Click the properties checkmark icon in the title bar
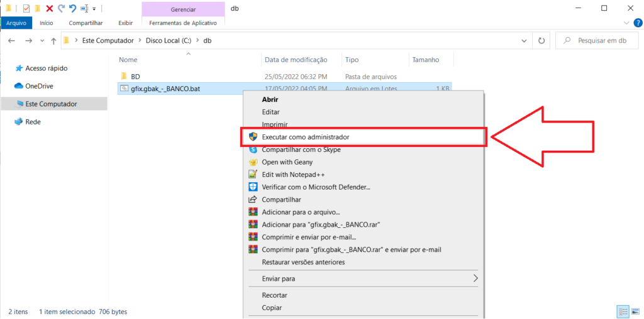 point(26,9)
